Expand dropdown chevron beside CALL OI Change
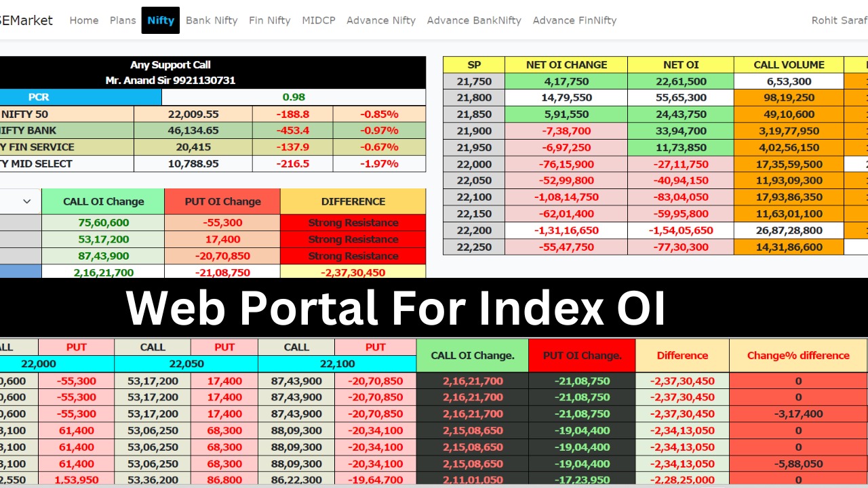Image resolution: width=868 pixels, height=488 pixels. tap(27, 201)
